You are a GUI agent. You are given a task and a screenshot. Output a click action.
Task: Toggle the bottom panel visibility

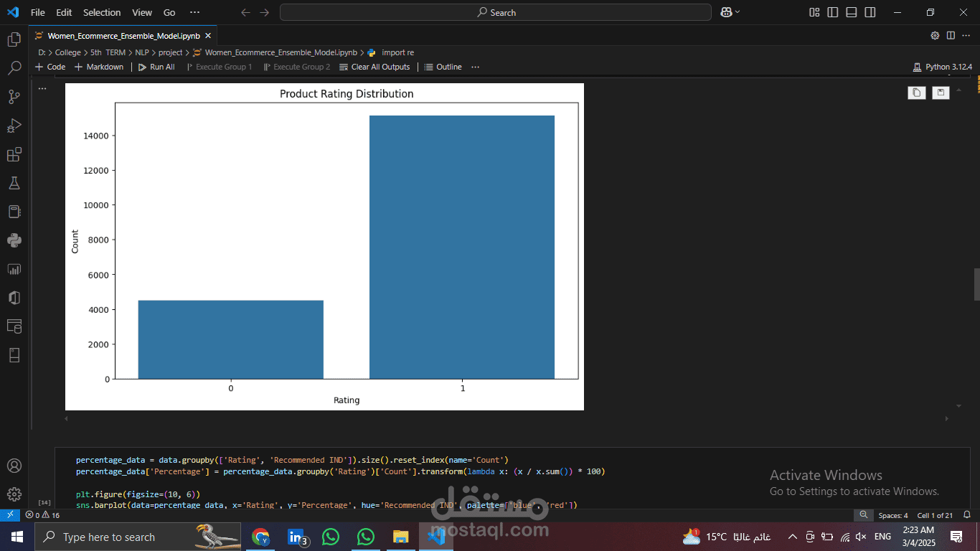[852, 12]
